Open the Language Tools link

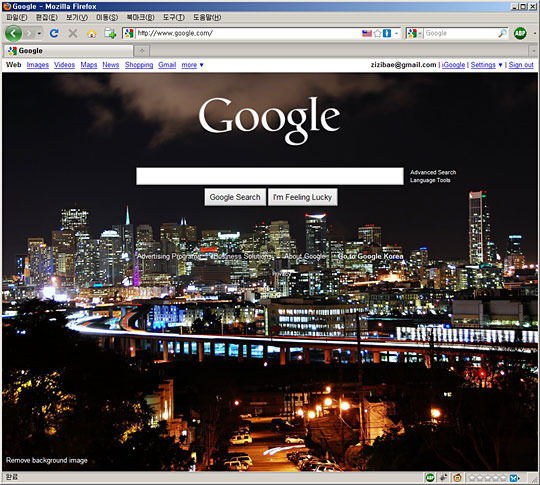[x=430, y=180]
